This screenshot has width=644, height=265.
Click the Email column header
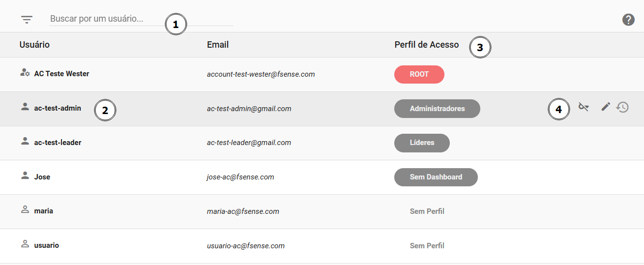point(218,45)
